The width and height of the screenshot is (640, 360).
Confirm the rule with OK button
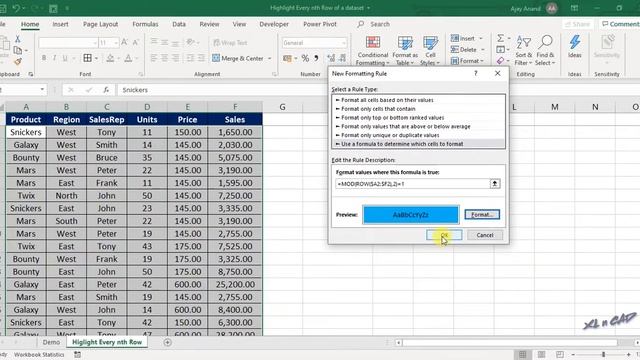click(444, 235)
